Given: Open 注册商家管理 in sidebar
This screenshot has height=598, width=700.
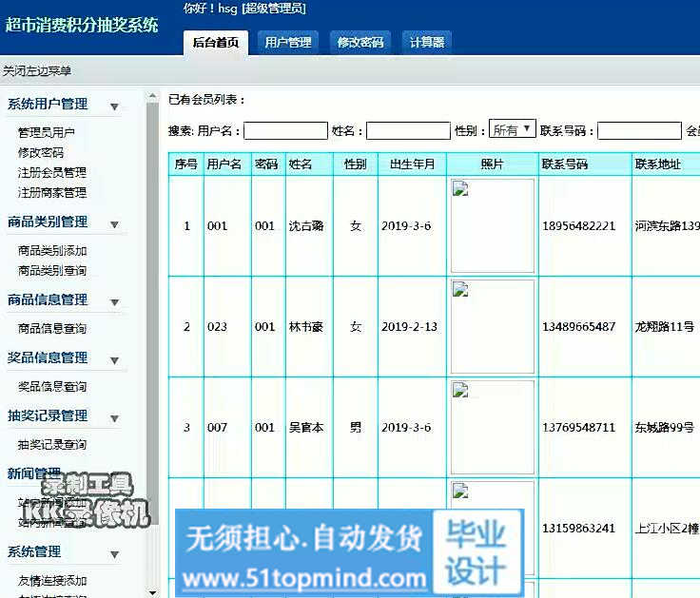Looking at the screenshot, I should [51, 192].
